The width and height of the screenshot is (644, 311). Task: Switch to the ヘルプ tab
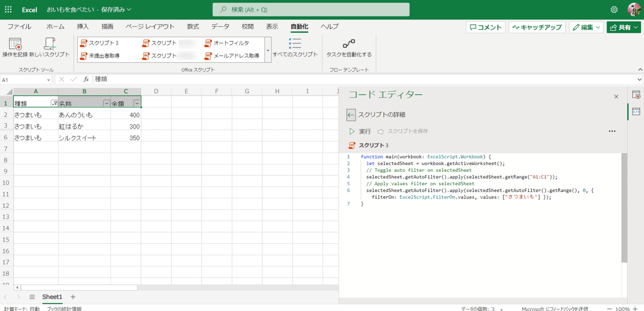pyautogui.click(x=330, y=26)
